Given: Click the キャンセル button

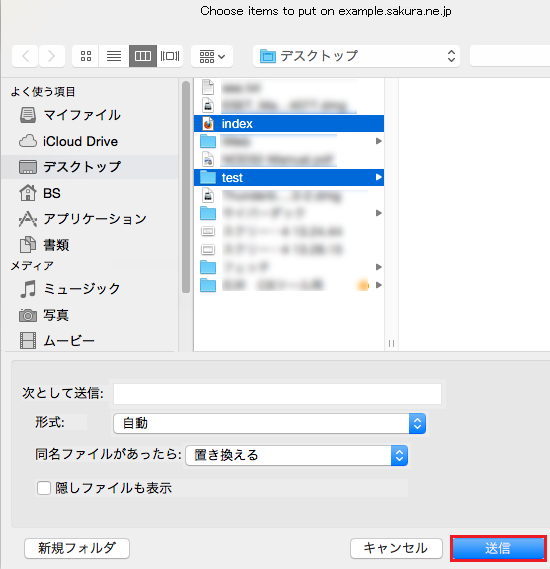Looking at the screenshot, I should [396, 548].
